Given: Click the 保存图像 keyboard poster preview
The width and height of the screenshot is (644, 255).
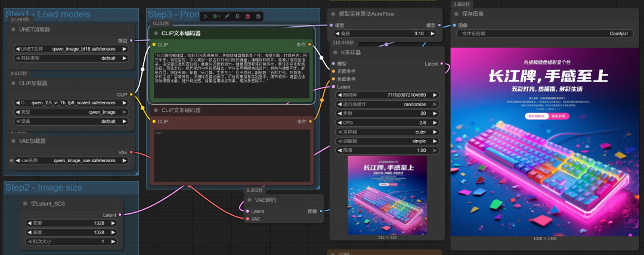Looking at the screenshot, I should [x=544, y=142].
